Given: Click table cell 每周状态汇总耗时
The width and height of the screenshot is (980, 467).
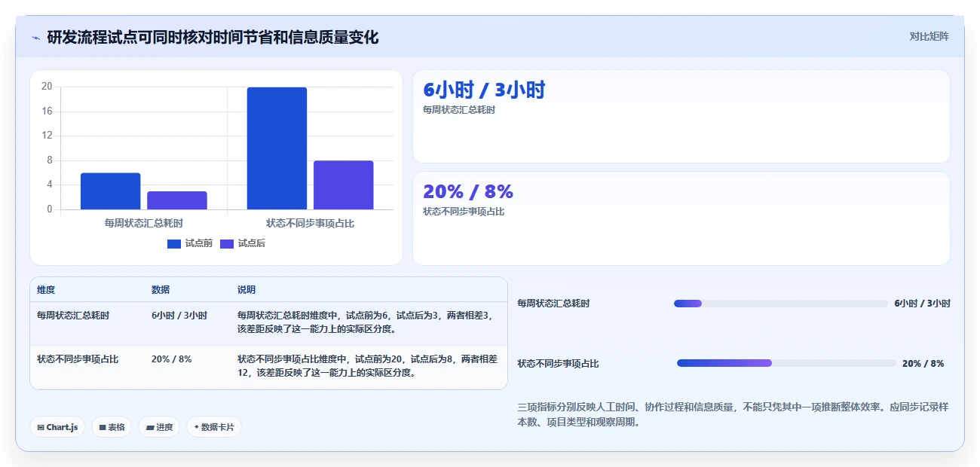Looking at the screenshot, I should coord(73,316).
